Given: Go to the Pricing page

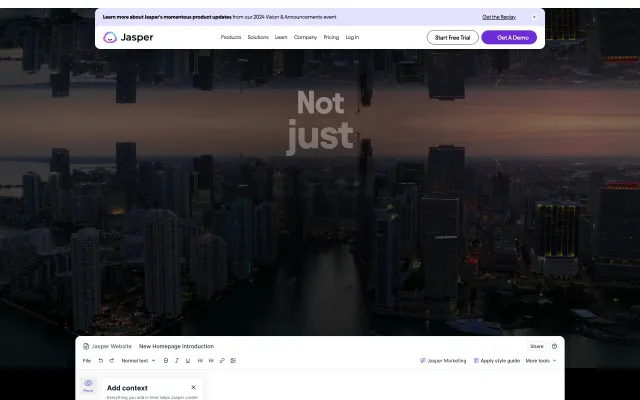Looking at the screenshot, I should [x=331, y=37].
